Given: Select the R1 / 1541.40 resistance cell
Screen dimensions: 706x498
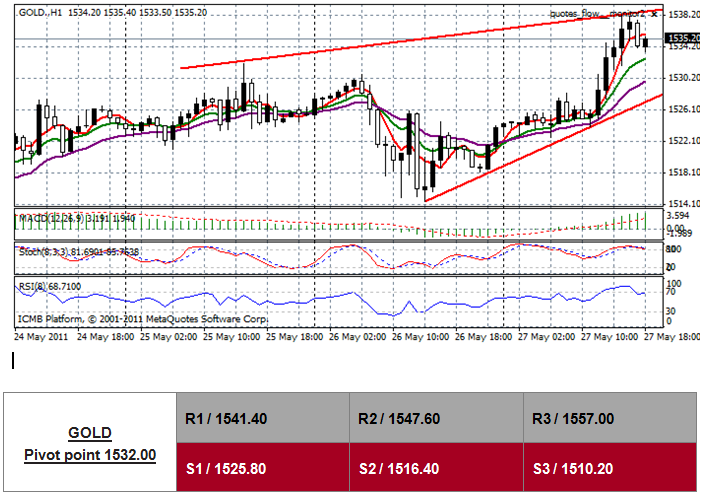Looking at the screenshot, I should (x=263, y=417).
